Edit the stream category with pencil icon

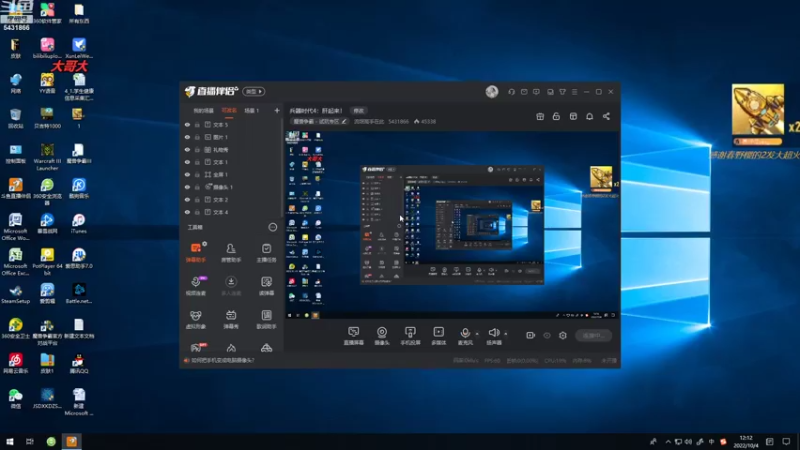tap(344, 121)
